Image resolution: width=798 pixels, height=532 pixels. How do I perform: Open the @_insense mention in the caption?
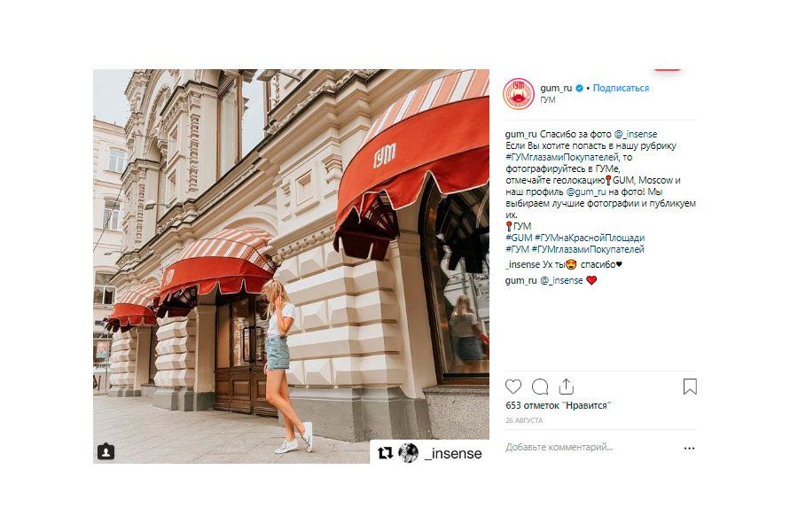636,134
